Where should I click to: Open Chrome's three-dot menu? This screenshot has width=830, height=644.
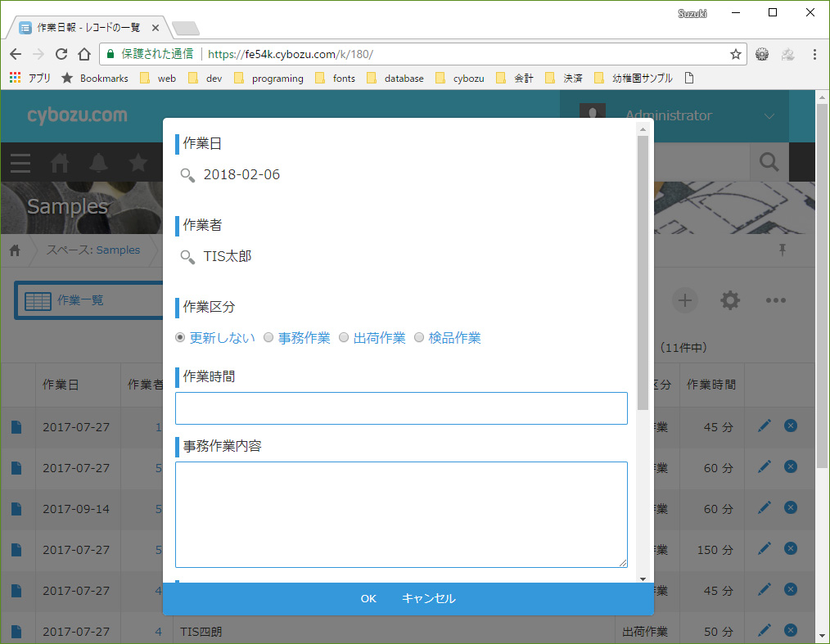814,54
